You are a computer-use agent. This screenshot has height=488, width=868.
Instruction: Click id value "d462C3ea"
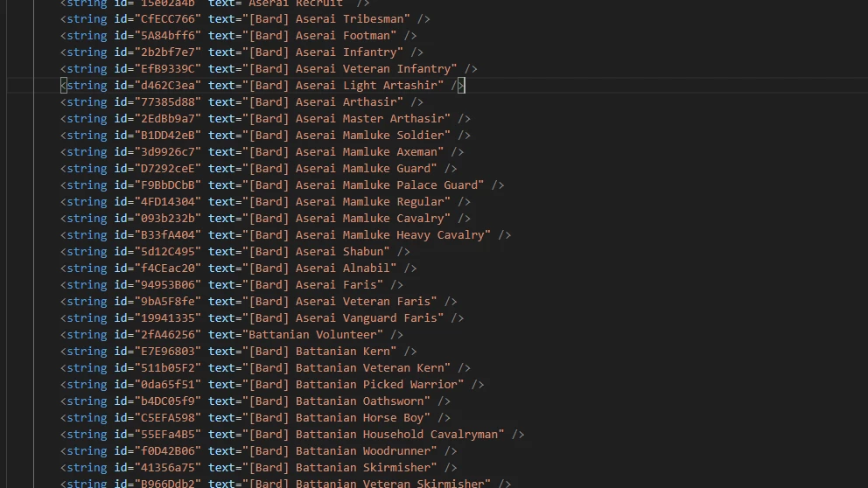tap(168, 85)
